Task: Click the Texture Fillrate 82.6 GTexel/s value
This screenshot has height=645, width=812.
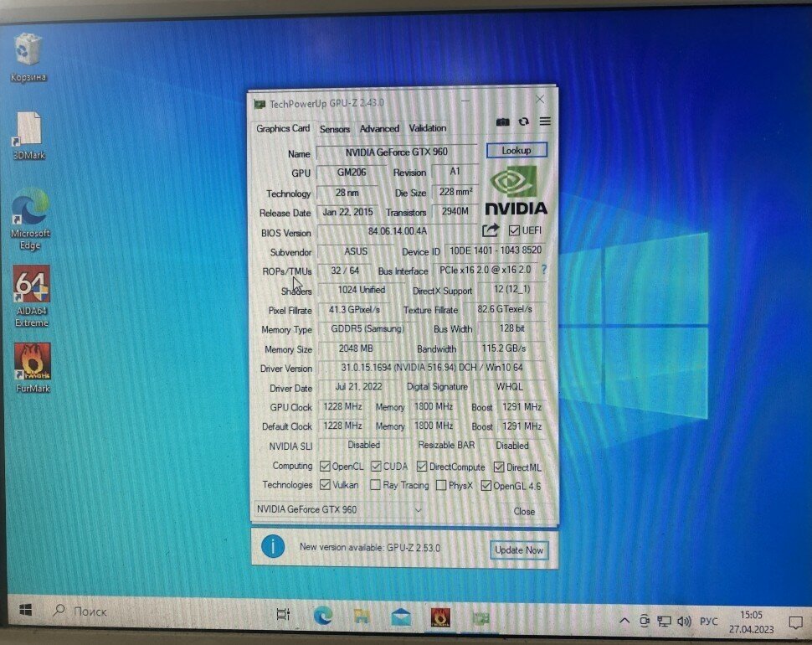Action: pyautogui.click(x=505, y=309)
